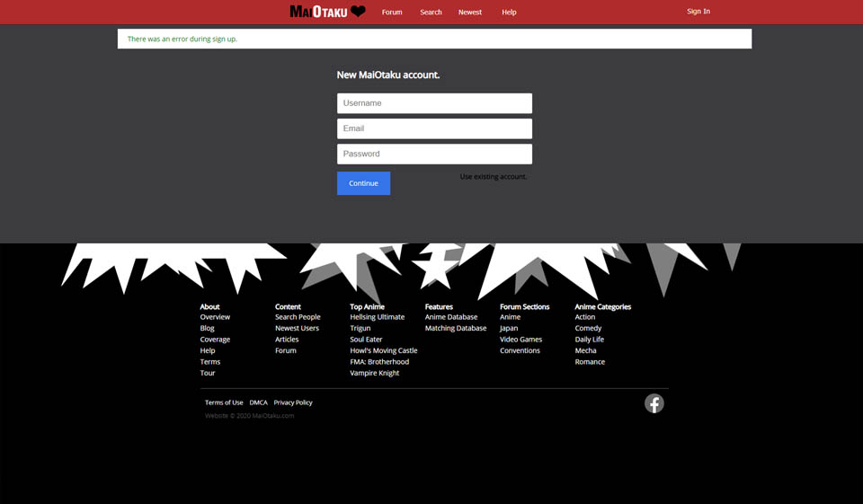Click into the Email field
Image resolution: width=863 pixels, height=504 pixels.
coord(434,128)
